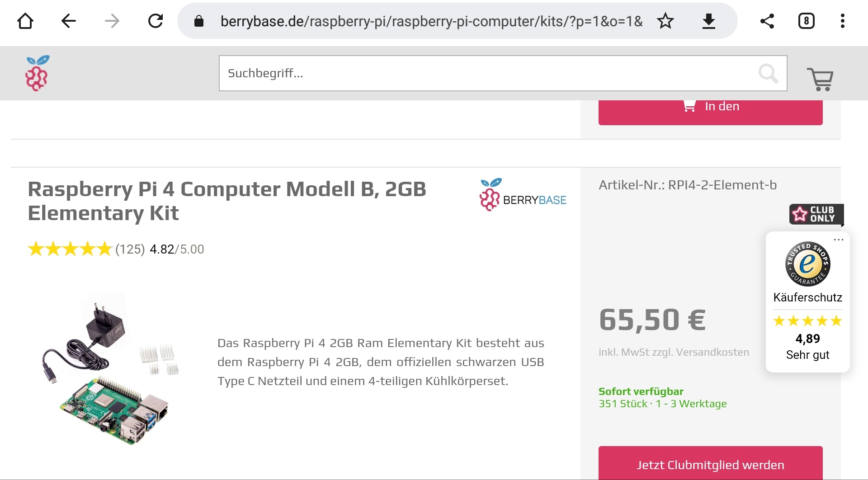Click the BerryBase raspberry logo in header
The image size is (868, 480).
pos(37,73)
